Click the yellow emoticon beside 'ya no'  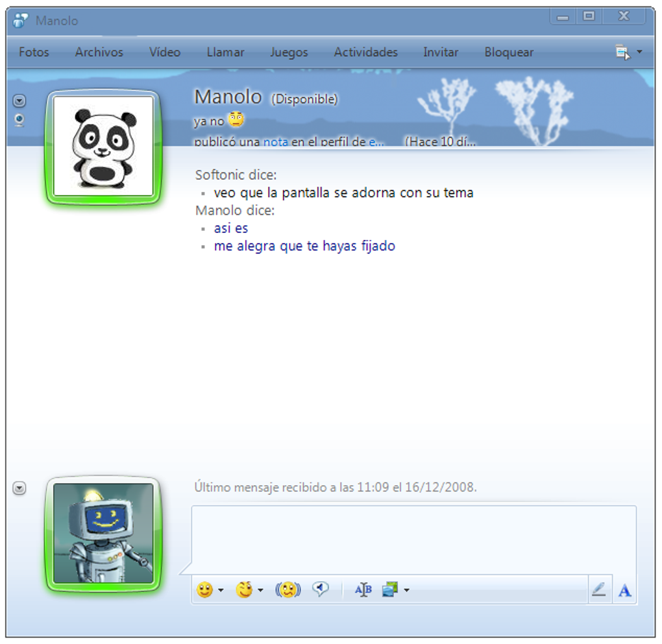click(x=236, y=119)
